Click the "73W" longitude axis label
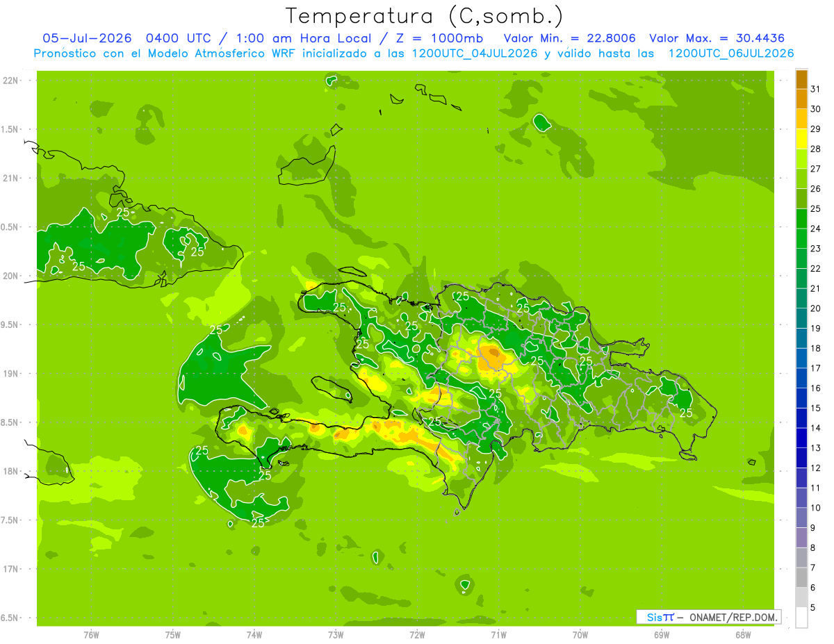Screen dimensions: 834x644 [x=336, y=634]
